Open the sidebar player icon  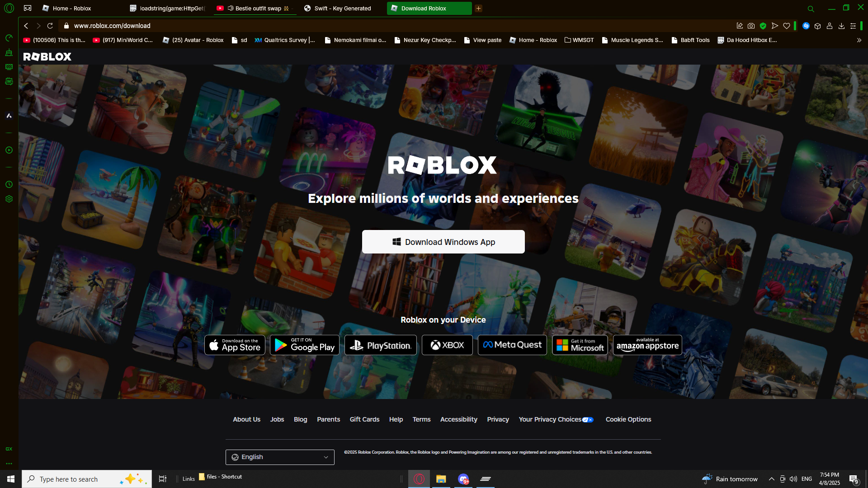(9, 150)
